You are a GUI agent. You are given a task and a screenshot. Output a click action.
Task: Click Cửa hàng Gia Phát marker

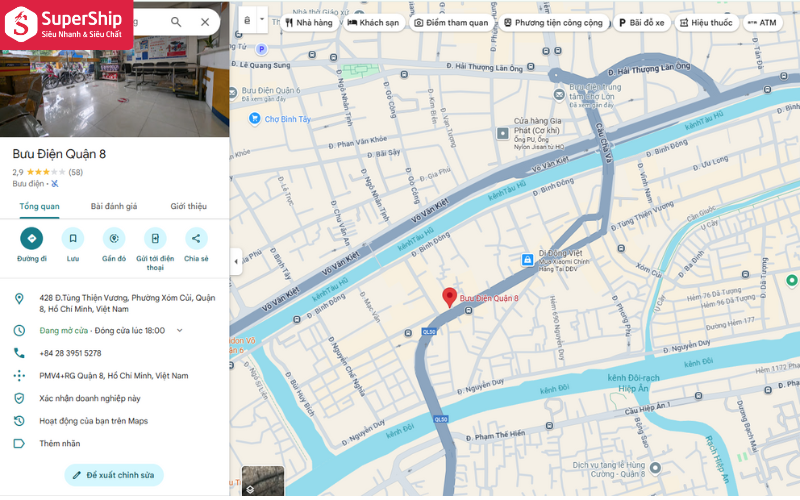click(503, 134)
